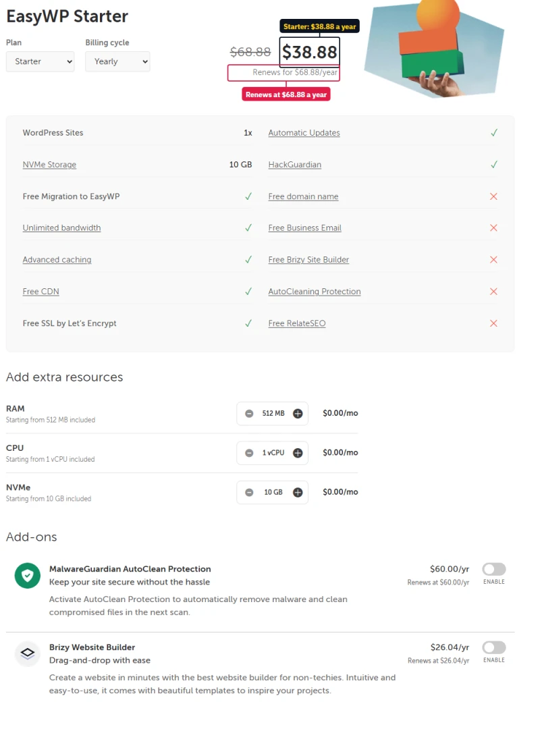Click the red X for Free domain name
The height and width of the screenshot is (756, 540).
pos(493,196)
